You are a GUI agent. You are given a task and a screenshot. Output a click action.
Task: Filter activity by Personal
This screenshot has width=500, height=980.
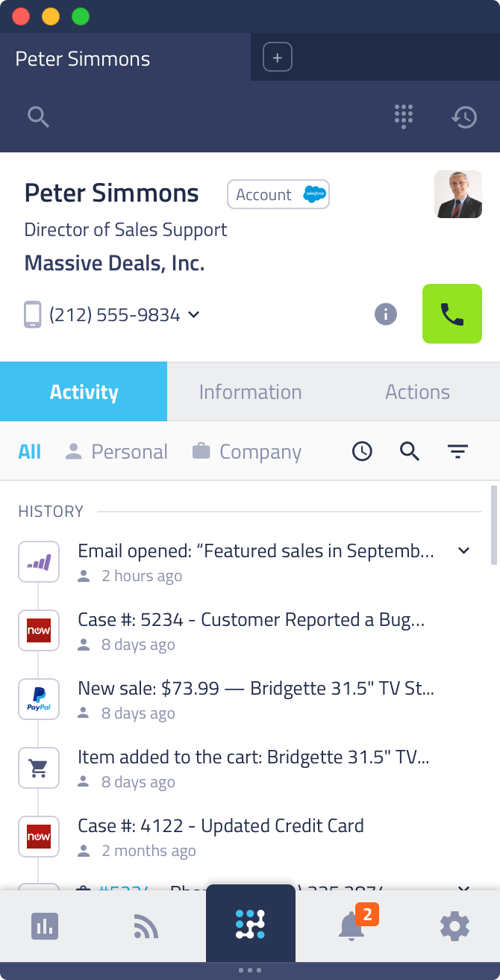116,452
